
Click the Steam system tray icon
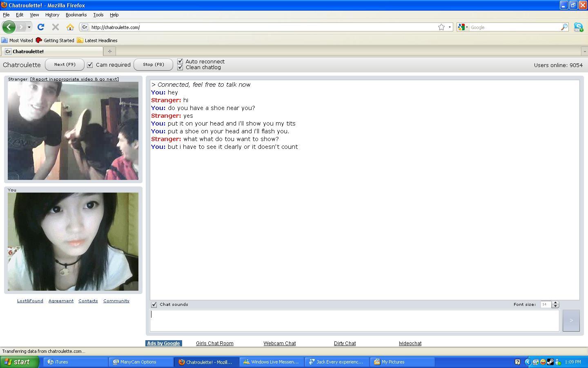550,362
